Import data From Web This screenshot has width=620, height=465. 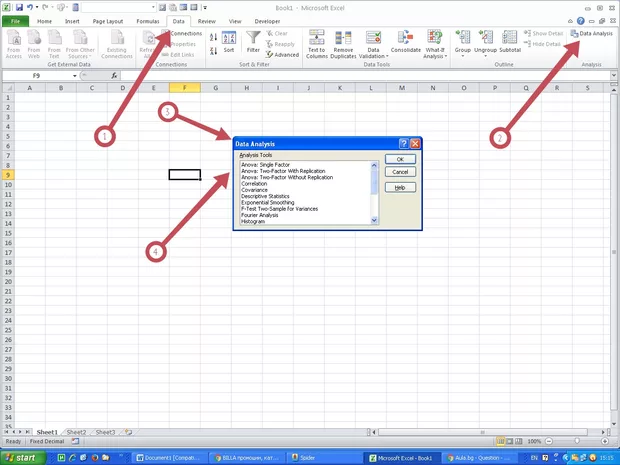click(34, 45)
